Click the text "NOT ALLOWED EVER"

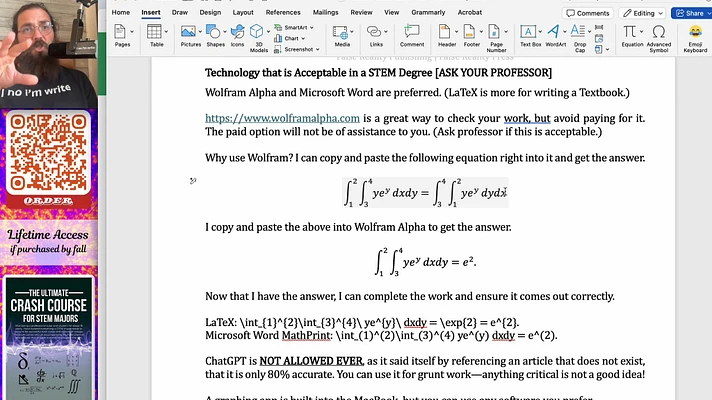(311, 361)
